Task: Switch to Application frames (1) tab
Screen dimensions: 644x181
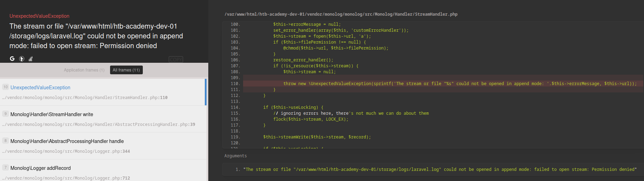Action: 84,70
